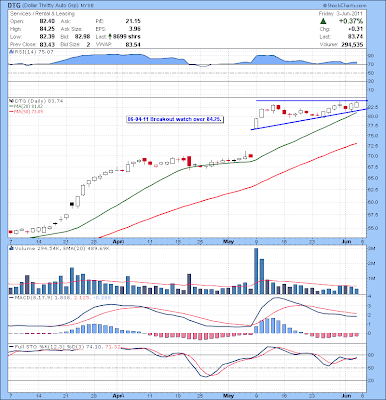386x400 pixels.
Task: Click the Low value 82.39
Action: tap(47, 37)
